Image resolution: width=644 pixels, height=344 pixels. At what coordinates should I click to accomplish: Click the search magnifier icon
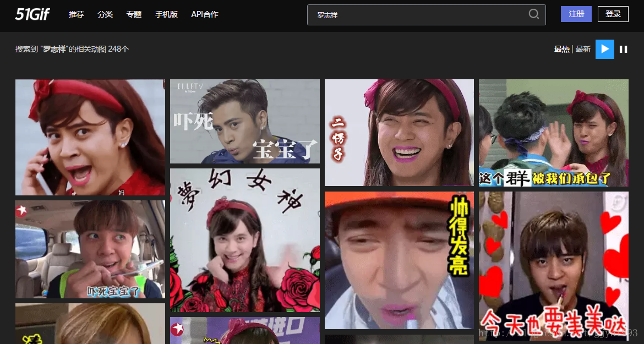[533, 14]
